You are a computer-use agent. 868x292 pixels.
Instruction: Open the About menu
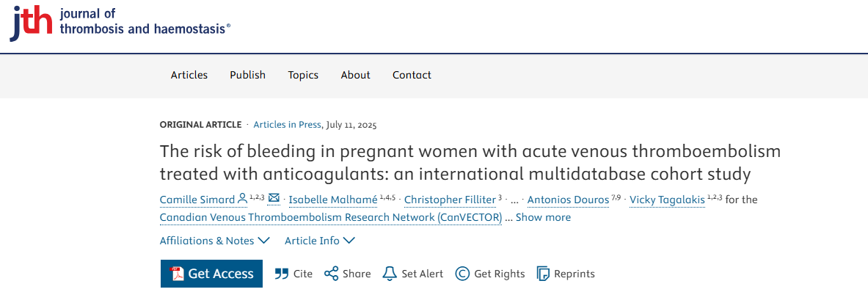coord(355,76)
